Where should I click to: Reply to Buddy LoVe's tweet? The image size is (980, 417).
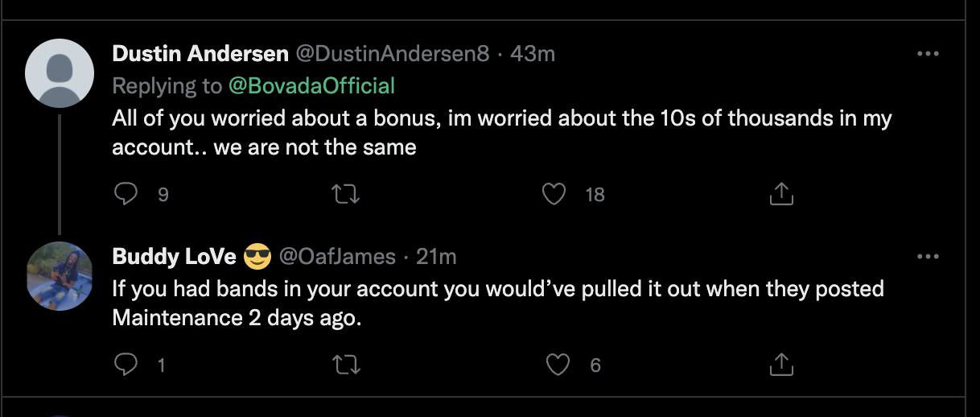(126, 365)
